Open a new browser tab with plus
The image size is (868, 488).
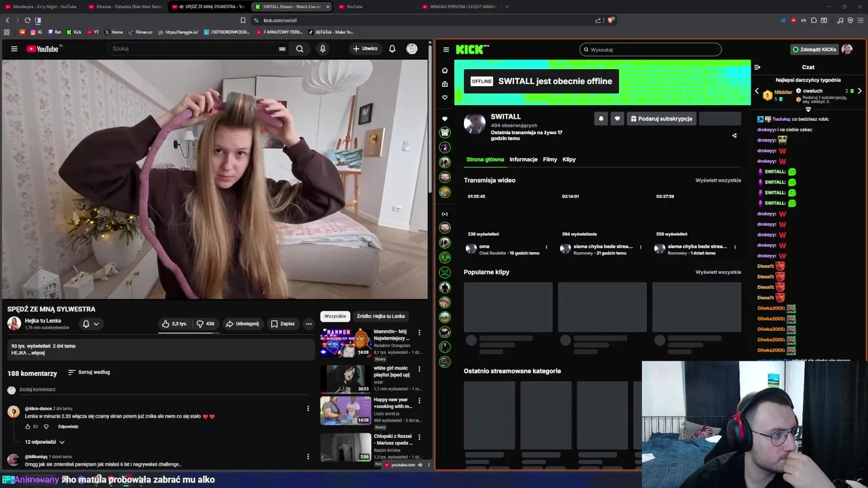[507, 7]
